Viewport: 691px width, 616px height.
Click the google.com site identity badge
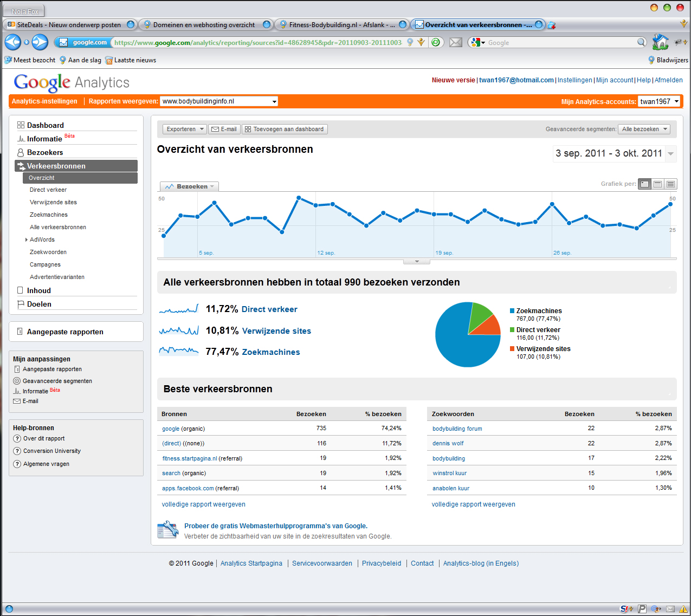[83, 42]
